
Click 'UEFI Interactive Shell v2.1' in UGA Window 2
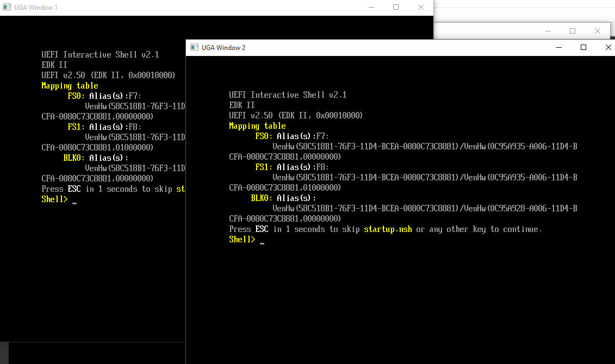288,95
